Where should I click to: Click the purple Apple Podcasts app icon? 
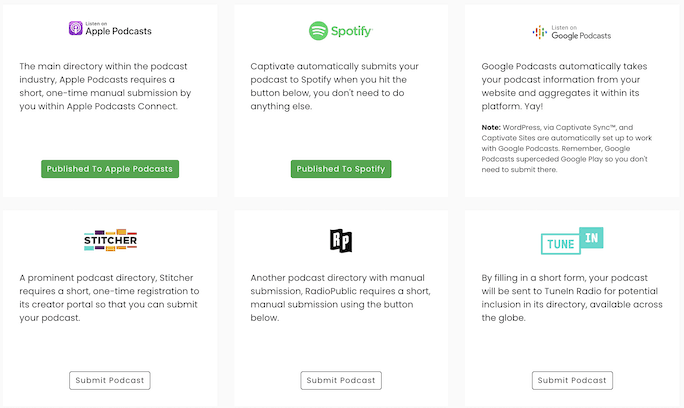(x=75, y=28)
